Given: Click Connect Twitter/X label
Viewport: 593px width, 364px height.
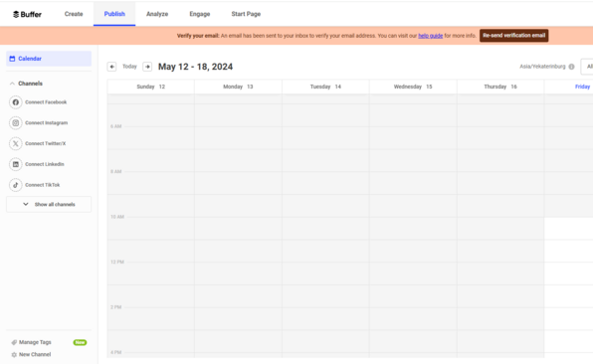Looking at the screenshot, I should (46, 143).
